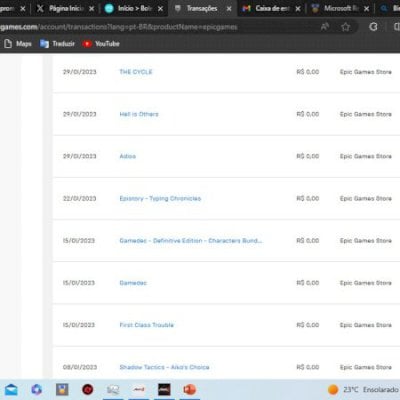
Task: Open the PowerPoint icon in the taskbar
Action: pos(190,389)
